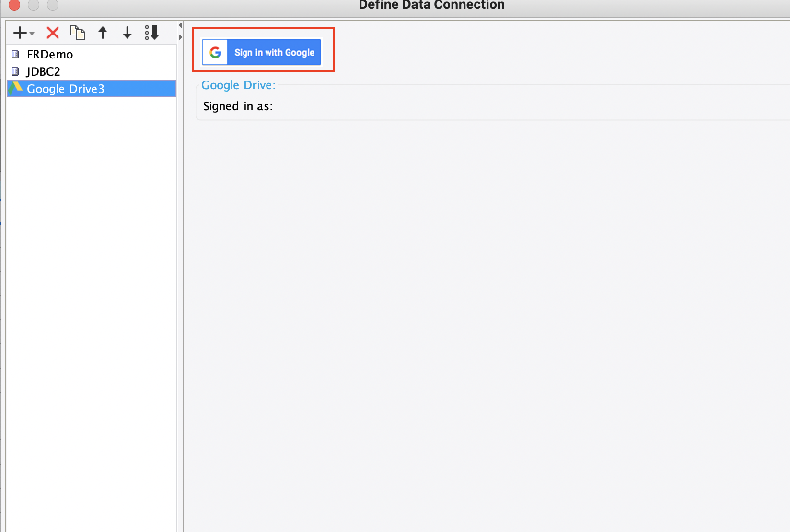Click the database icon beside FRDemo
790x532 pixels.
16,54
